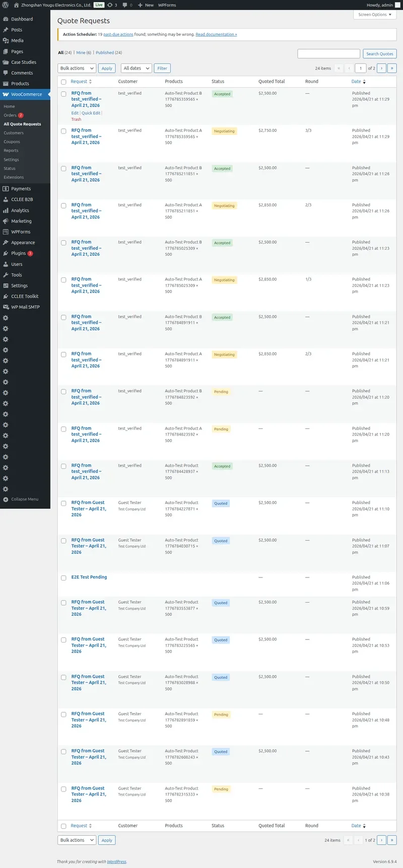The image size is (403, 868).
Task: Open the WordPress logo menu
Action: pyautogui.click(x=6, y=5)
